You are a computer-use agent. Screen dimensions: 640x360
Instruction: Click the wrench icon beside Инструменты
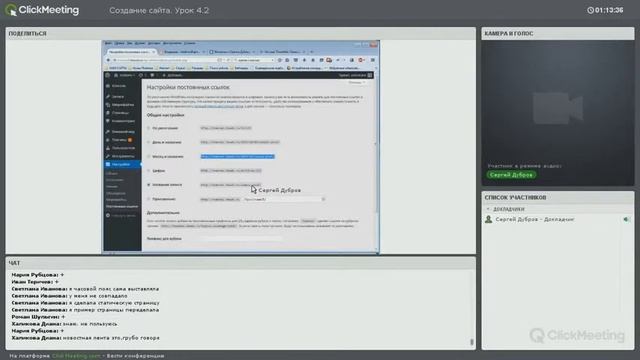coord(108,156)
